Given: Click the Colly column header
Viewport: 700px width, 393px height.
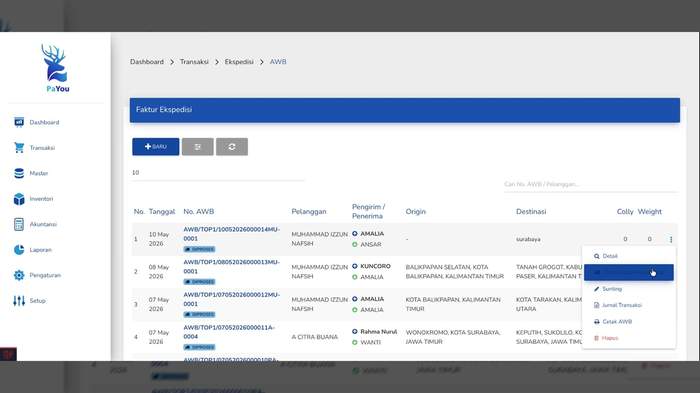Looking at the screenshot, I should 625,212.
